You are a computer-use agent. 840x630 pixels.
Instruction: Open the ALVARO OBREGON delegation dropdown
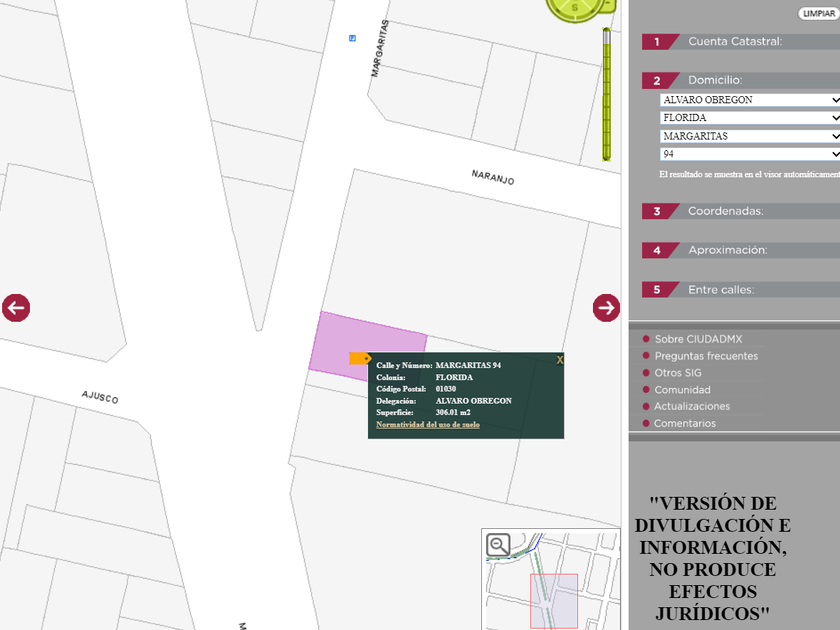click(750, 100)
